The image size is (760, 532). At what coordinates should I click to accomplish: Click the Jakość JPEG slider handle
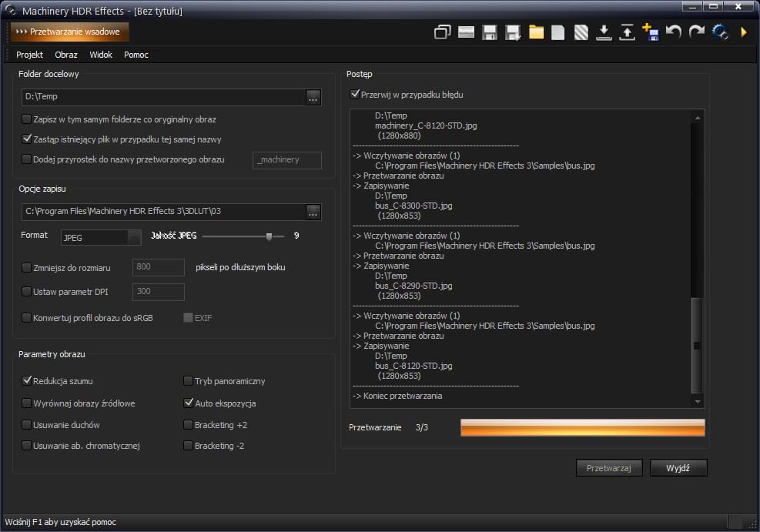pos(269,237)
